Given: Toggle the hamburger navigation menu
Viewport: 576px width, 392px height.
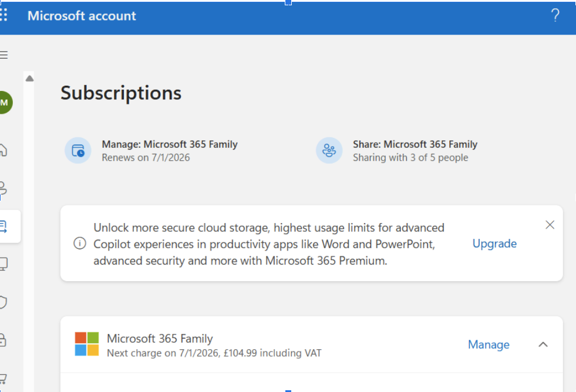Looking at the screenshot, I should (4, 55).
